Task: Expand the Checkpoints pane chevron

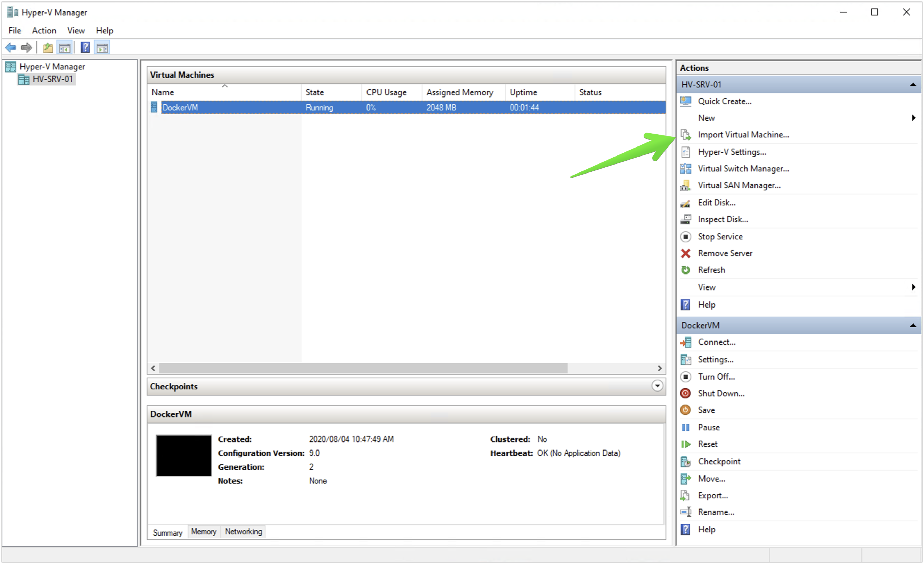Action: pos(657,386)
